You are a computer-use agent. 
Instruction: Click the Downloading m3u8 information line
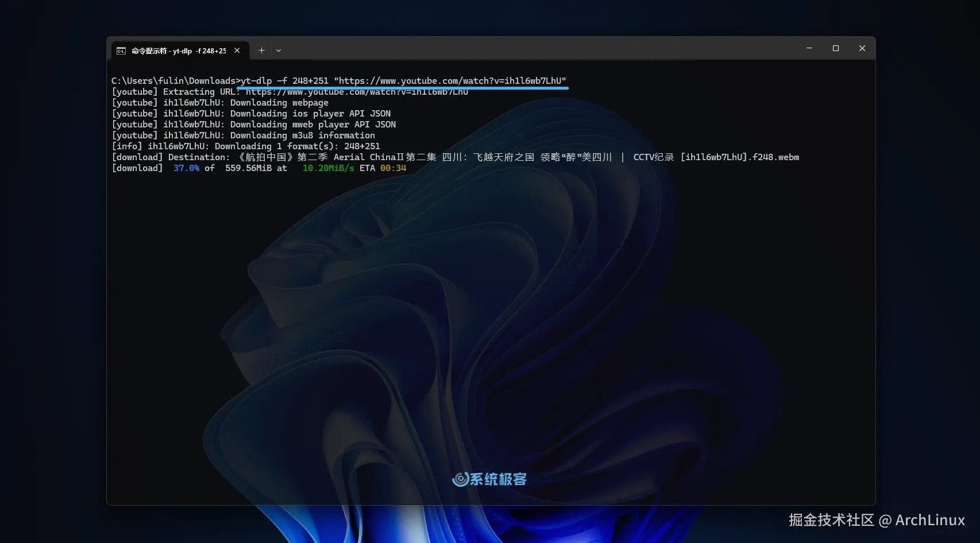[x=244, y=135]
